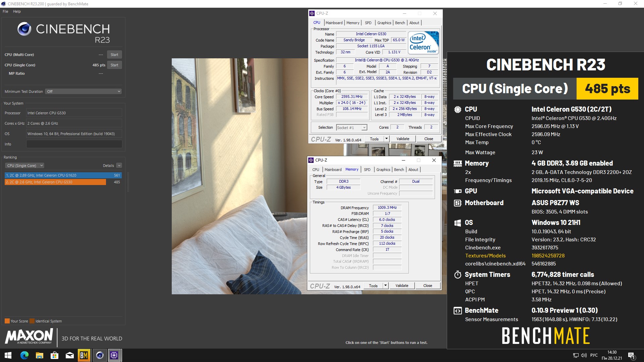Open Minimum Test Duration dropdown
Viewport: 644px width, 362px height.
[83, 92]
